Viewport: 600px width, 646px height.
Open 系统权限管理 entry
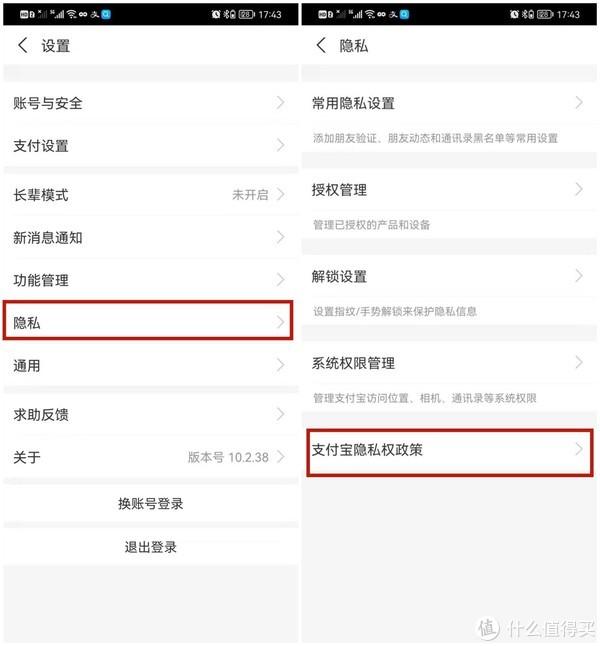pos(449,363)
